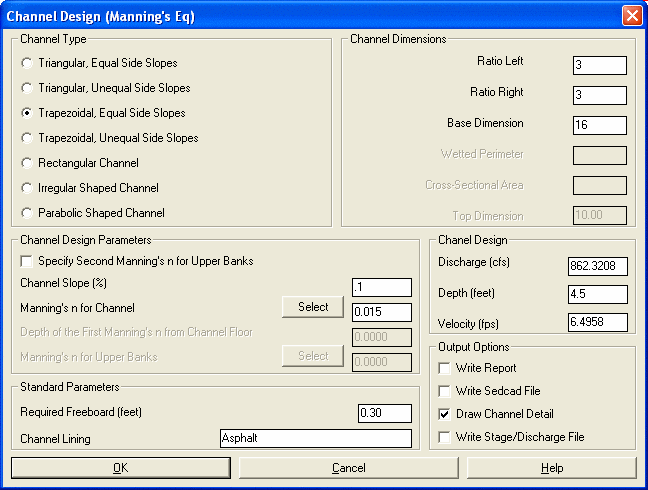The height and width of the screenshot is (490, 648).
Task: Open Help for channel design
Action: [x=552, y=468]
